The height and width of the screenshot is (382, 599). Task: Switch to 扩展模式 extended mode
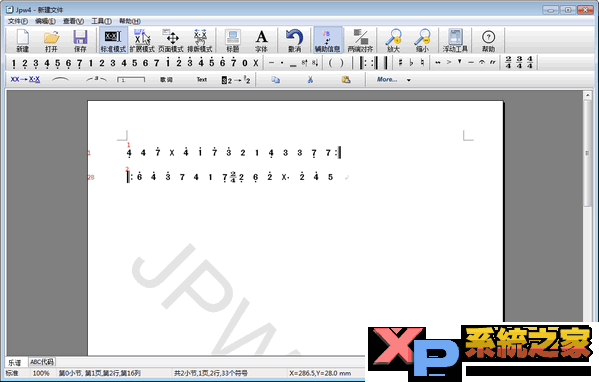point(142,40)
